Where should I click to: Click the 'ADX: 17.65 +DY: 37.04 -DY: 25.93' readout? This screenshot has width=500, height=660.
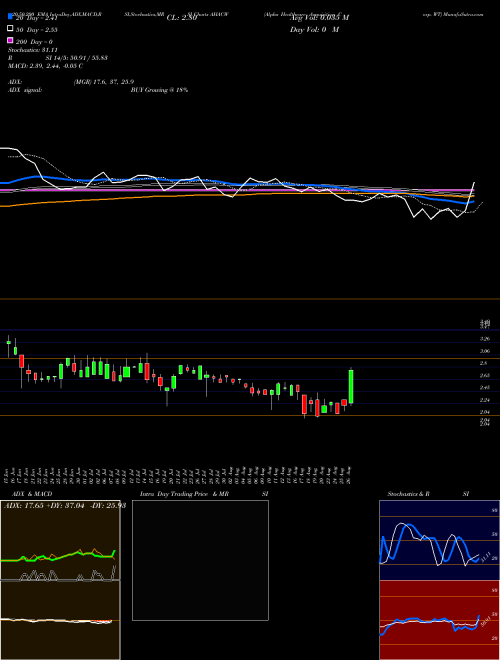coord(65,506)
